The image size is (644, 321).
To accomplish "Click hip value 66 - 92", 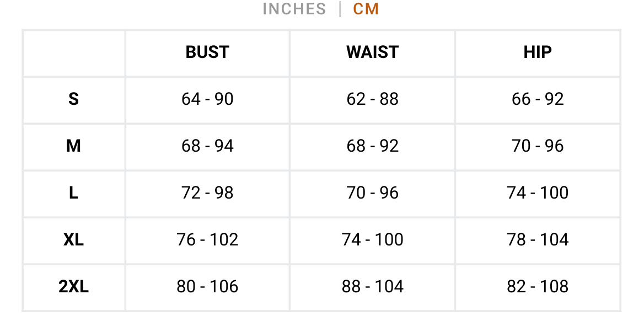I will click(x=537, y=99).
